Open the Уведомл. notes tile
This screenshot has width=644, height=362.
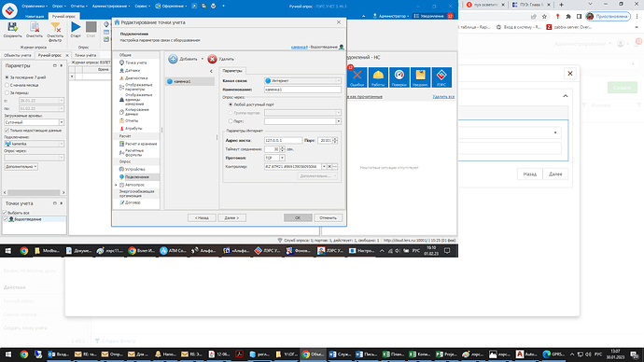click(420, 77)
